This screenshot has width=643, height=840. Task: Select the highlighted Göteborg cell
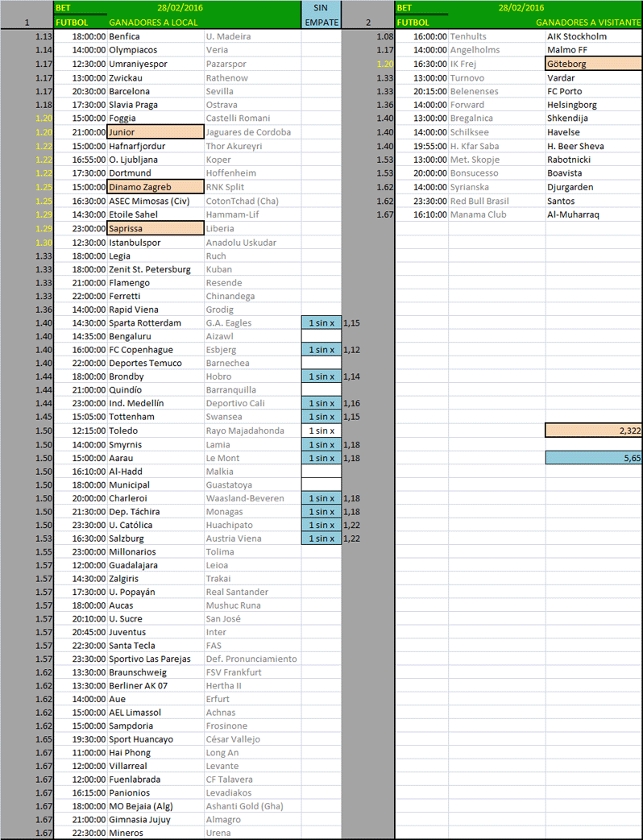[x=594, y=64]
